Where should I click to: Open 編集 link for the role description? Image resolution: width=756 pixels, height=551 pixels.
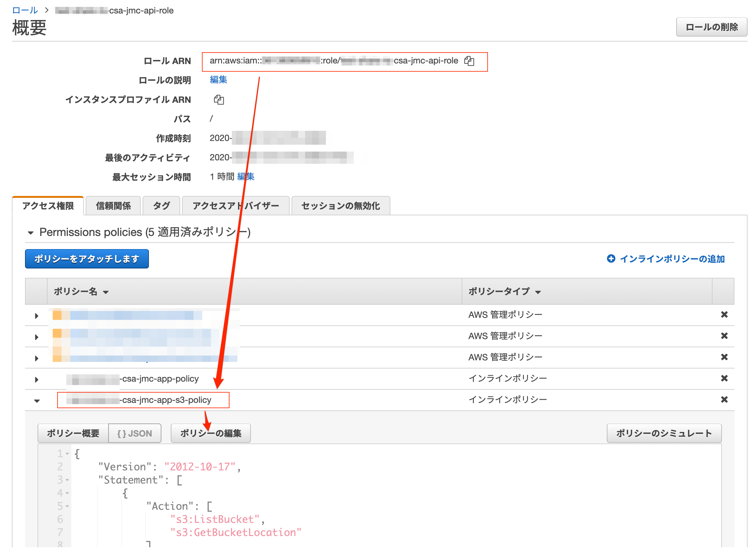tap(218, 80)
